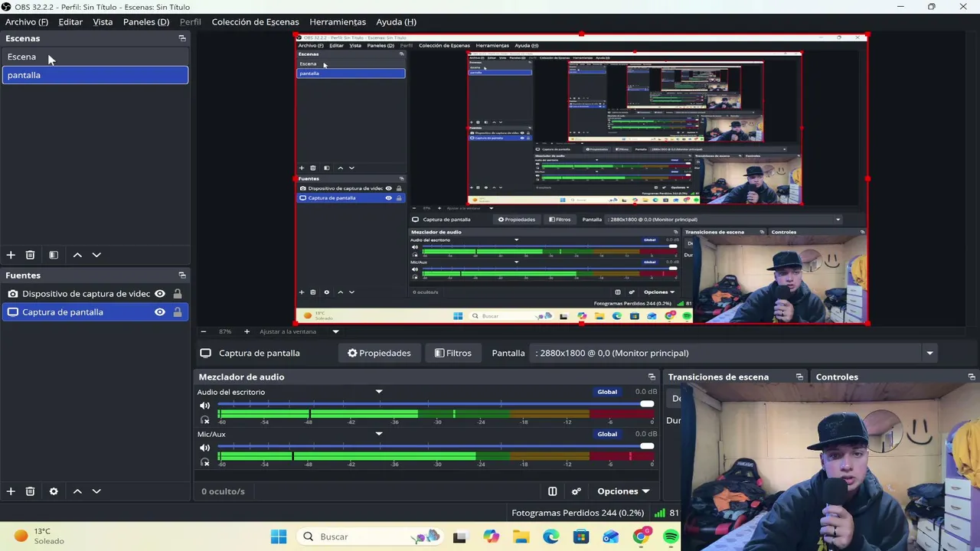The image size is (980, 551).
Task: Mute the Mic/Aux channel
Action: click(x=204, y=448)
